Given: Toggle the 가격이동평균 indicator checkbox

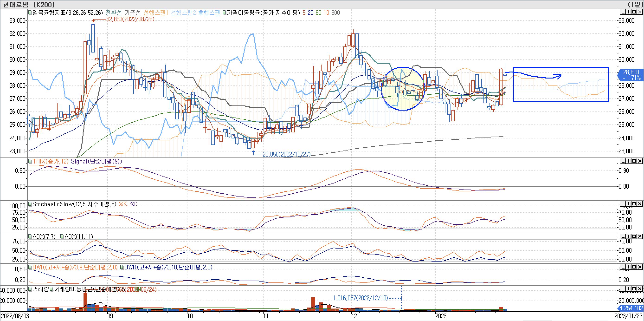Looking at the screenshot, I should point(224,13).
